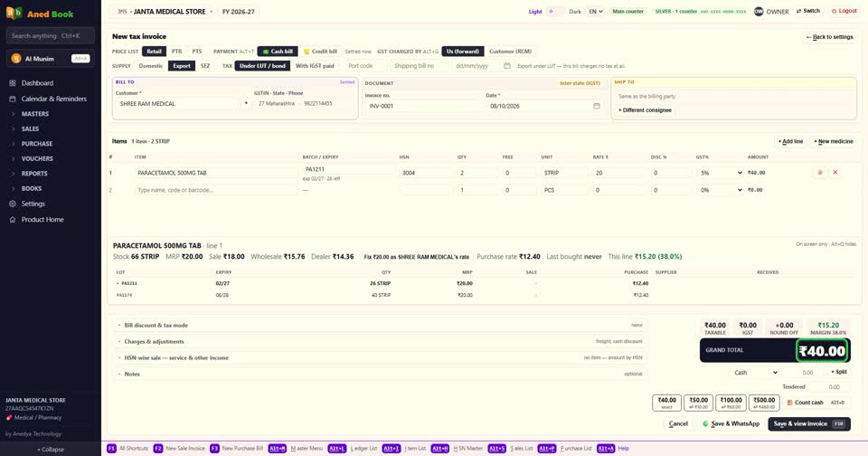This screenshot has height=456, width=868.
Task: Open the EN language dropdown
Action: 596,11
